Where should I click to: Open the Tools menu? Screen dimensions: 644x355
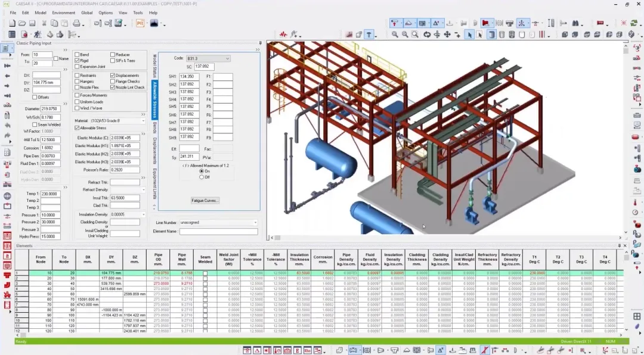138,13
